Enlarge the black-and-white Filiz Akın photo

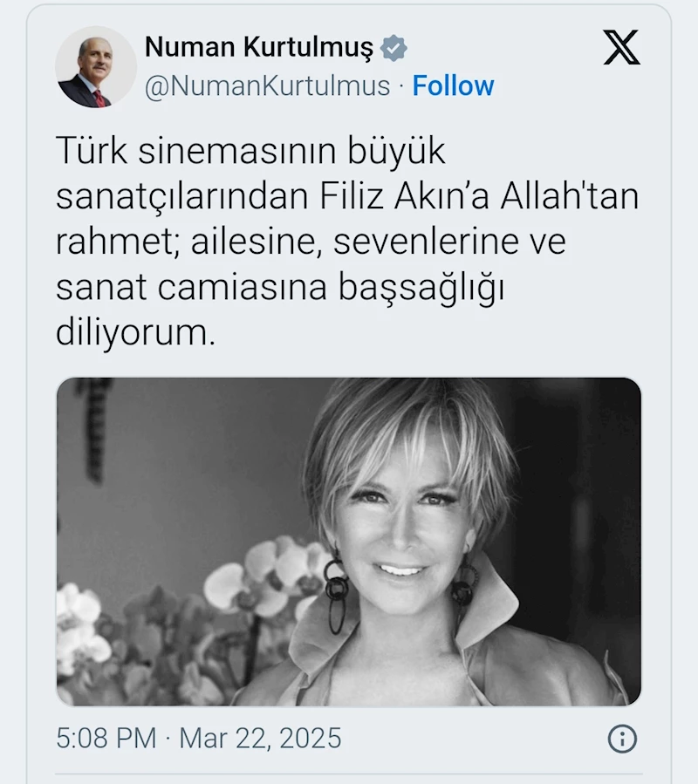[x=349, y=542]
